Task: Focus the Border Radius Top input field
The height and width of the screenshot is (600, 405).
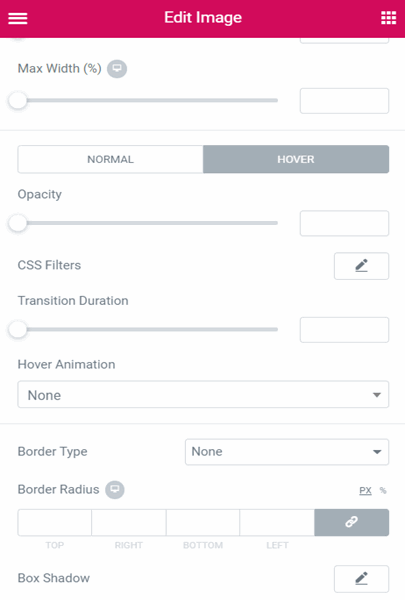Action: pos(55,522)
